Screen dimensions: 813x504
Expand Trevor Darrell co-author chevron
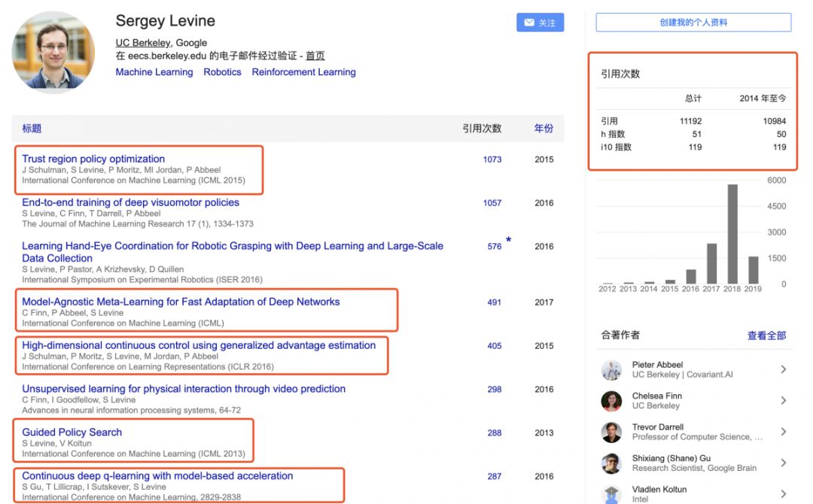point(784,432)
